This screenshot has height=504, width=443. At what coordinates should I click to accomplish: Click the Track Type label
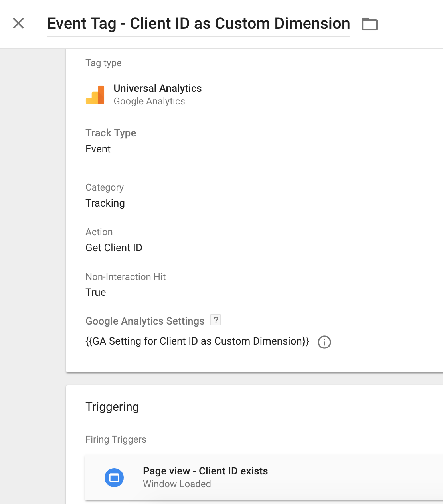(111, 133)
